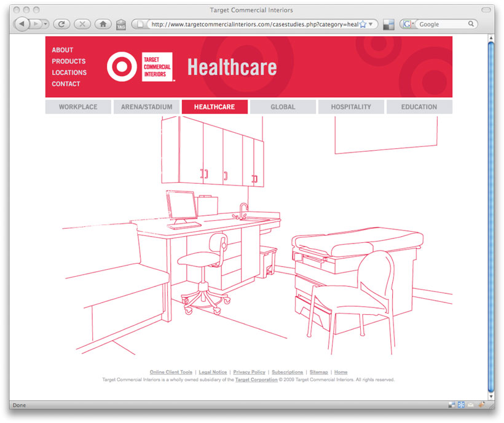Bookmark this page with the star

[x=363, y=24]
